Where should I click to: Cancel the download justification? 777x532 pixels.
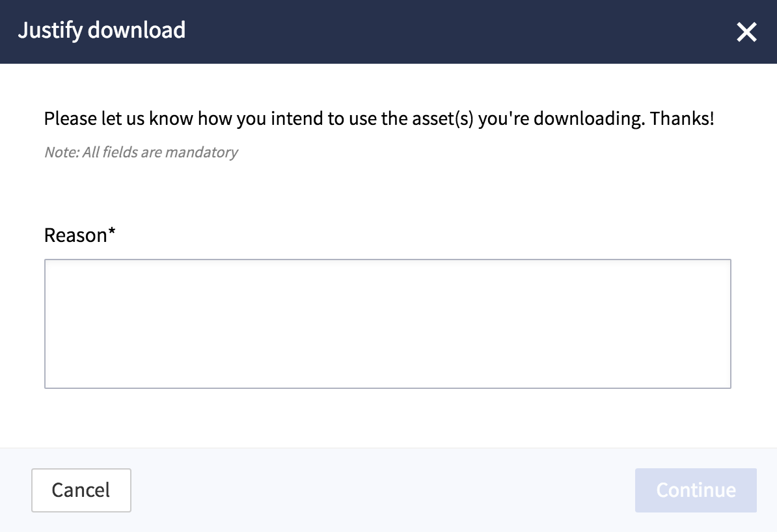pos(81,490)
